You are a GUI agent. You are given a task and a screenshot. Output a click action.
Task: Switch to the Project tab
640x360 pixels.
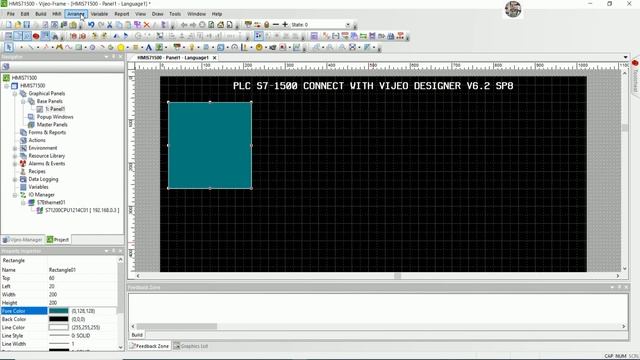pyautogui.click(x=58, y=240)
